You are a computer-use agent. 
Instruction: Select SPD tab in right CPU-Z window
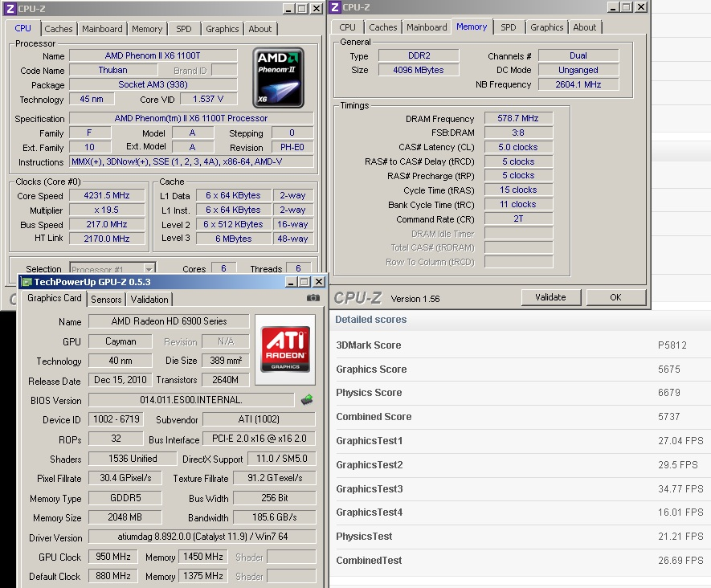pos(509,27)
